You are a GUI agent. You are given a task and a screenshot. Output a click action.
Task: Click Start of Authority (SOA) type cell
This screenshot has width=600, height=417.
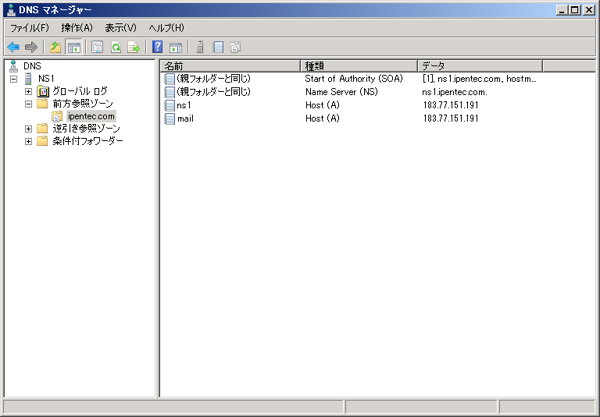(354, 79)
